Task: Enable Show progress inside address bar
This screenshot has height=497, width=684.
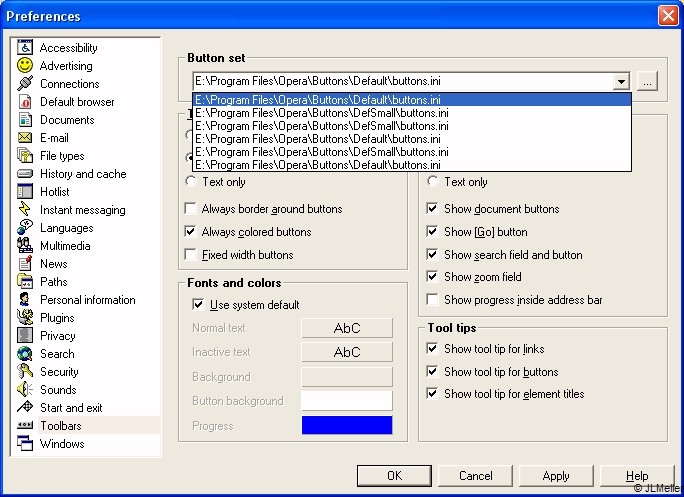Action: [x=432, y=299]
